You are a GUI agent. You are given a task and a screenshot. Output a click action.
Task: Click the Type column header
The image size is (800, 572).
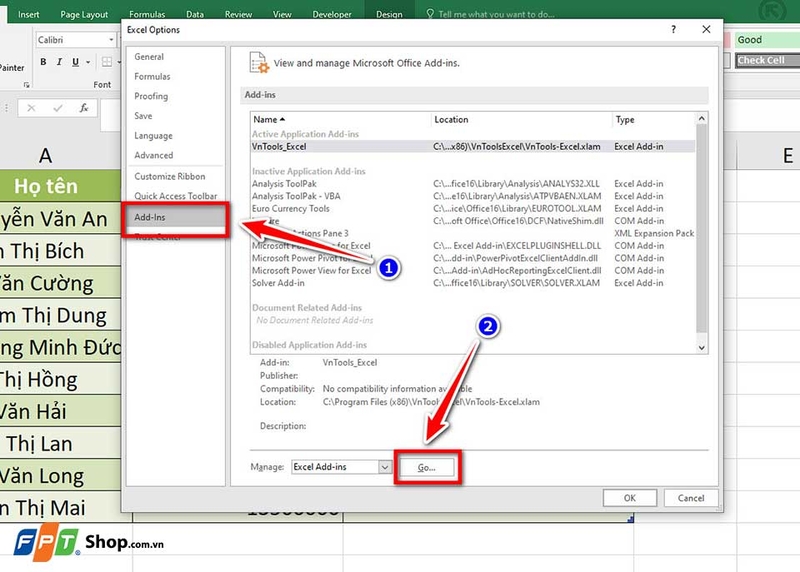point(654,119)
